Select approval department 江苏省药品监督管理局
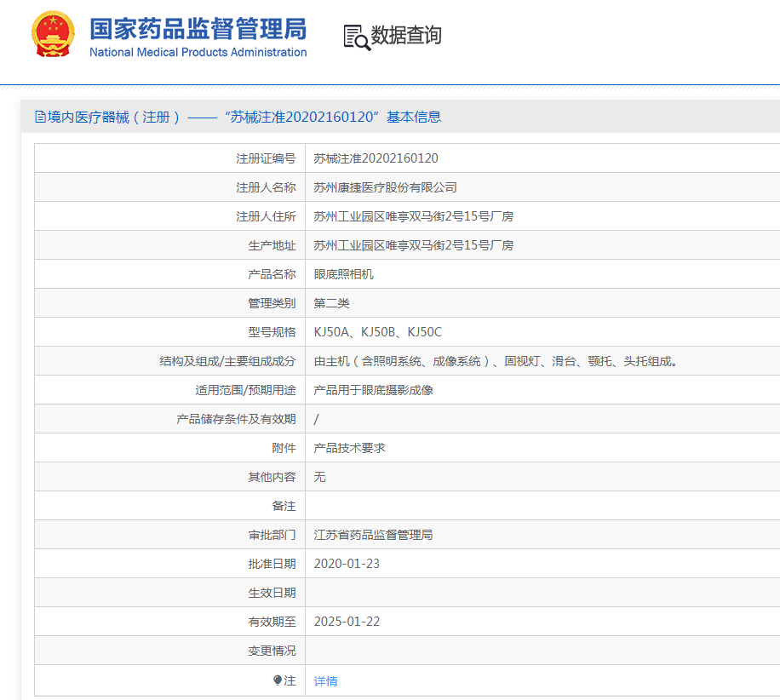780x700 pixels. [x=373, y=535]
